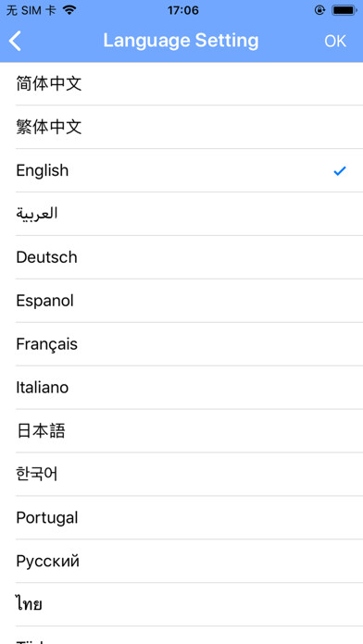Tap the battery icon in status bar
This screenshot has width=363, height=644.
[344, 10]
